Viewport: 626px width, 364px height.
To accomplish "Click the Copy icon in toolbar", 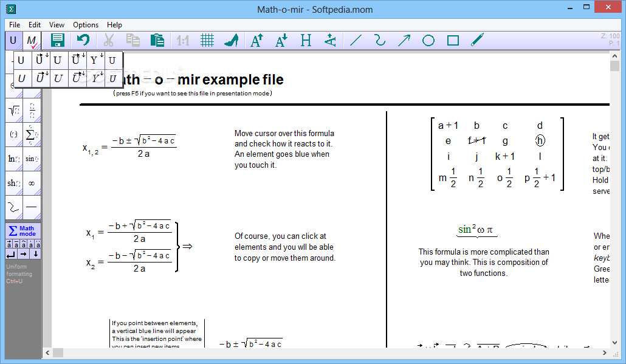I will [x=133, y=40].
